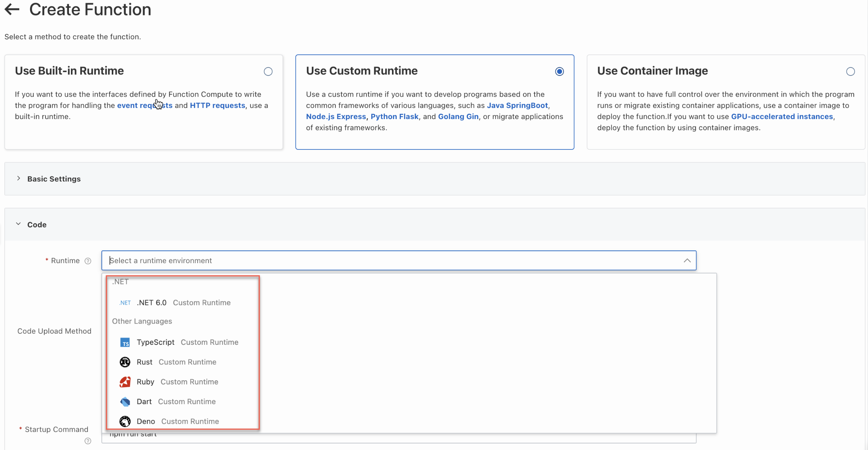868x450 pixels.
Task: Click the Use Built-in Runtime card title
Action: pos(69,71)
